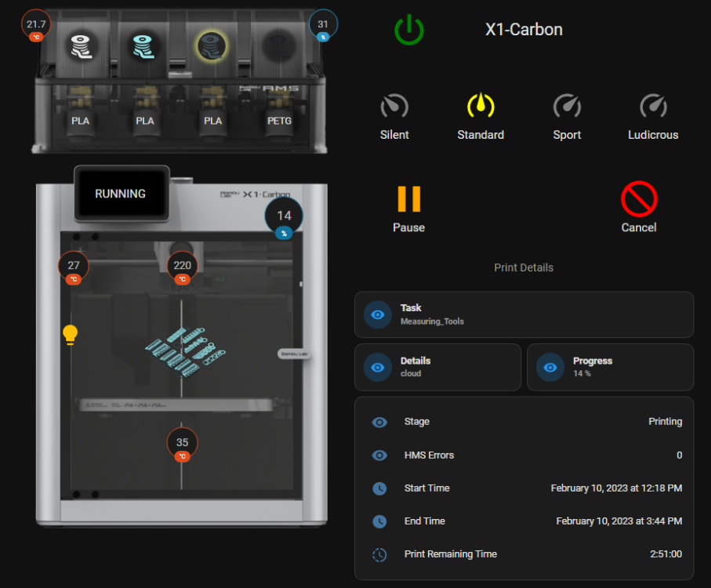This screenshot has width=711, height=588.
Task: Click the clock icon beside Start Time
Action: coord(379,488)
